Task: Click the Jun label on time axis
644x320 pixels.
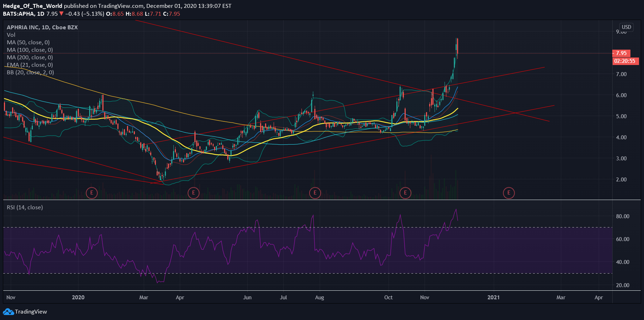Action: coord(247,297)
